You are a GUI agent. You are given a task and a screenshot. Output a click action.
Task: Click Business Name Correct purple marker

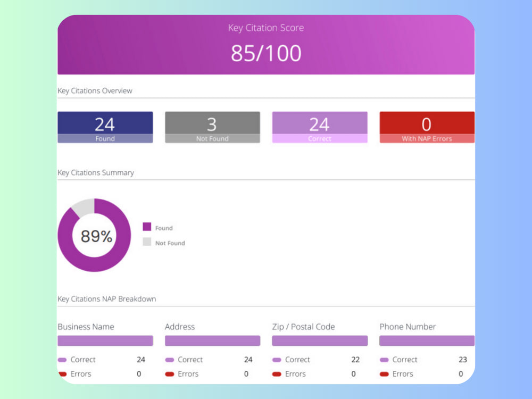[62, 360]
